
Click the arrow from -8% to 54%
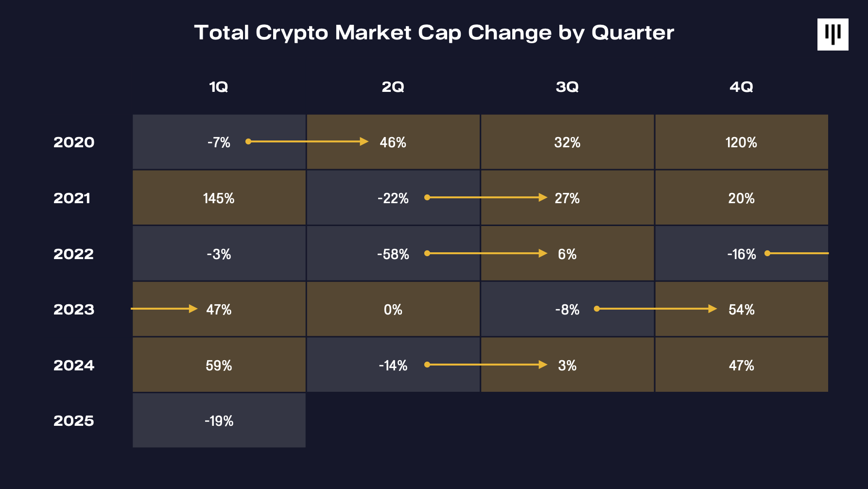(x=656, y=309)
